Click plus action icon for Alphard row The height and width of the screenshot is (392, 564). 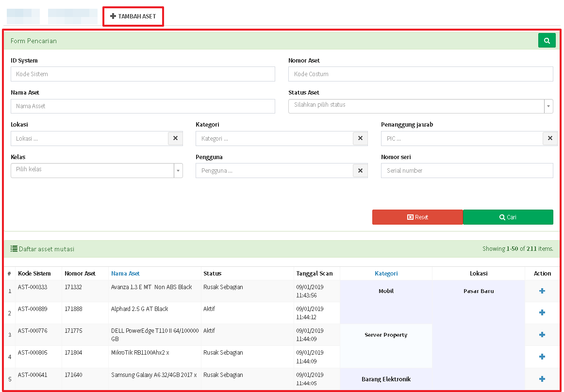[542, 313]
